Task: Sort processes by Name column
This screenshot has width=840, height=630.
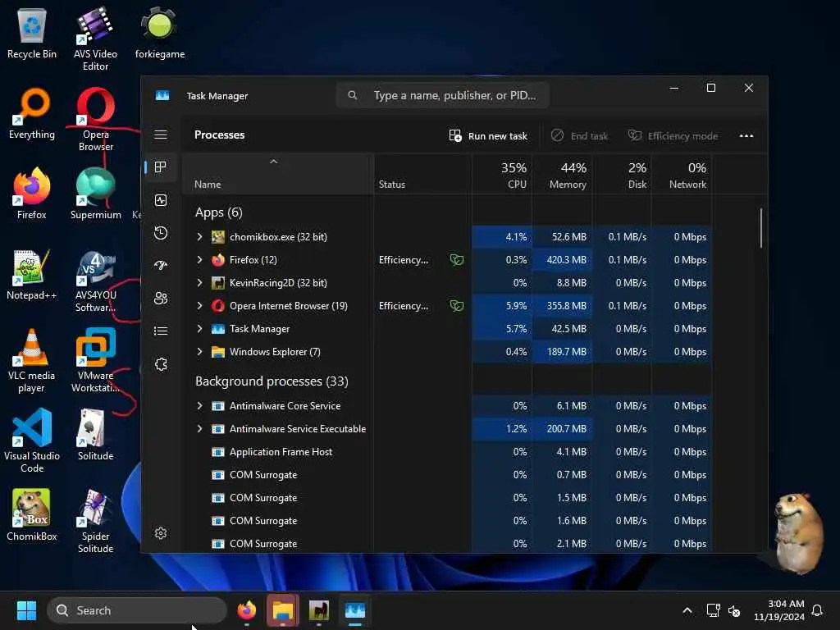Action: click(278, 175)
